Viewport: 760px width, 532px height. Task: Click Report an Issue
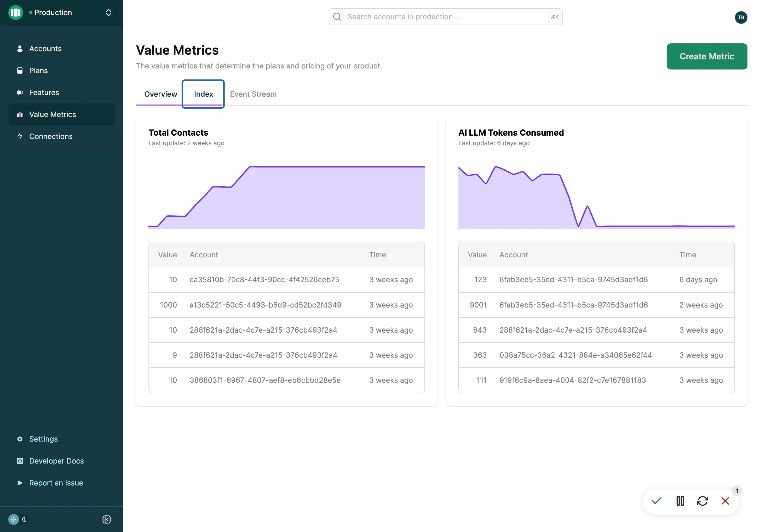(x=62, y=483)
